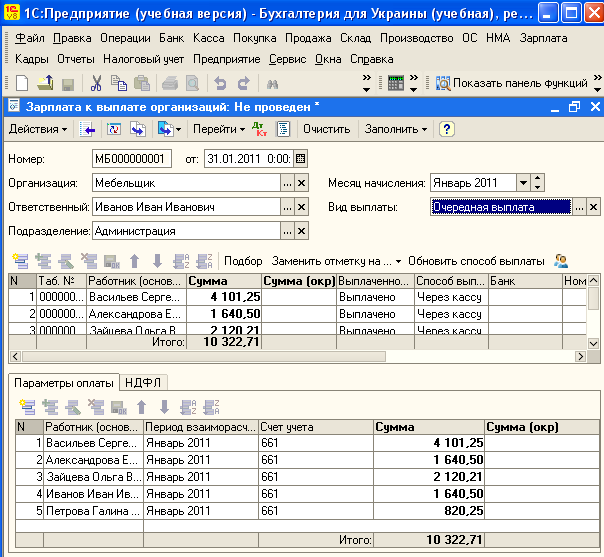Viewport: 604px width, 557px height.
Task: Delete row icon in payment parameters toolbar
Action: point(96,407)
